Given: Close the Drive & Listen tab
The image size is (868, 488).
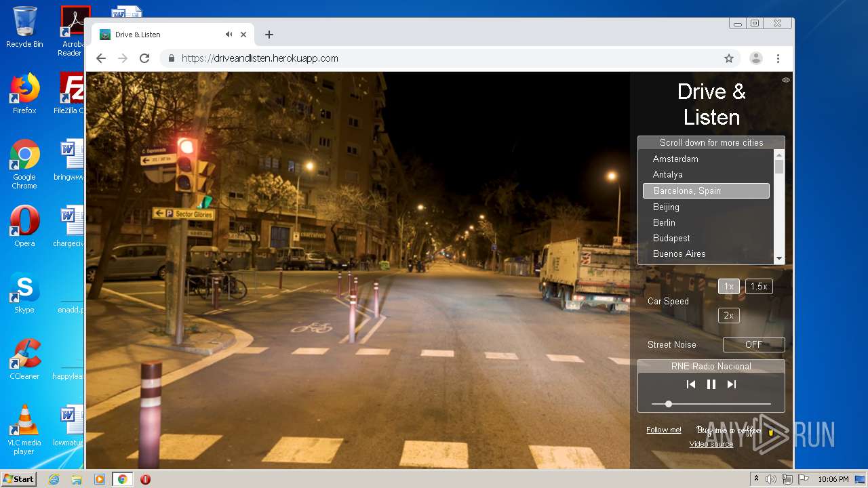Looking at the screenshot, I should click(x=243, y=35).
